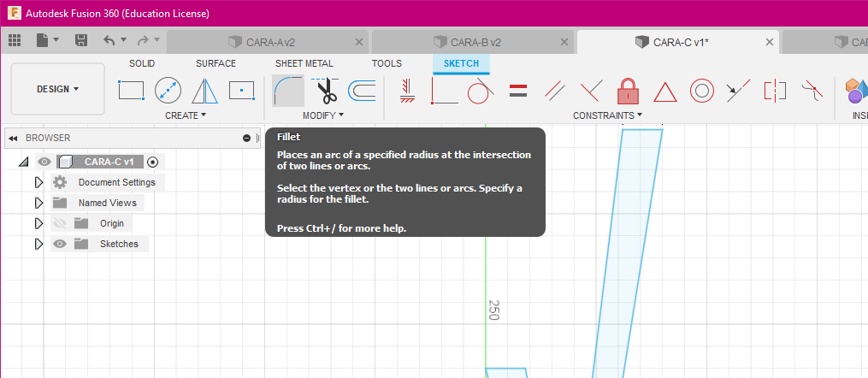Activate the Fillet tool
This screenshot has height=378, width=868.
(x=288, y=90)
